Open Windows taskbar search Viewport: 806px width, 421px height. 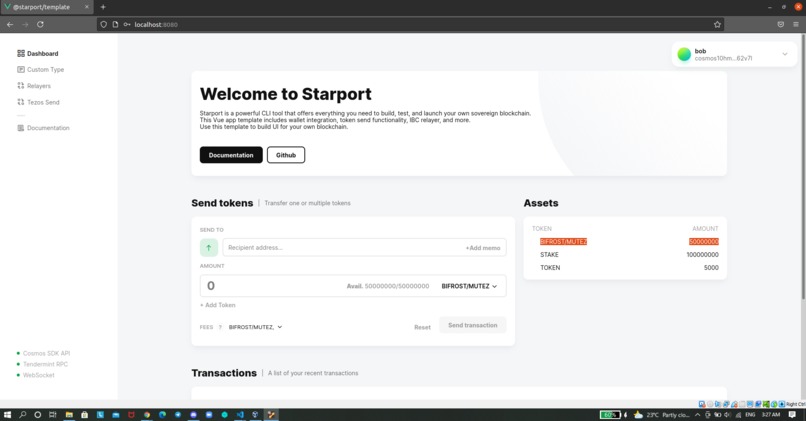point(23,414)
